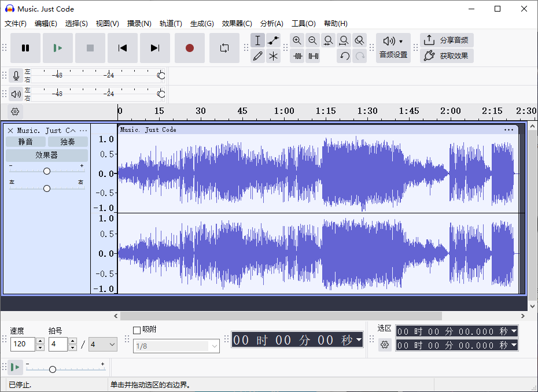Screen dimensions: 538x392
Task: Open the 工具(O) menu
Action: pyautogui.click(x=303, y=24)
